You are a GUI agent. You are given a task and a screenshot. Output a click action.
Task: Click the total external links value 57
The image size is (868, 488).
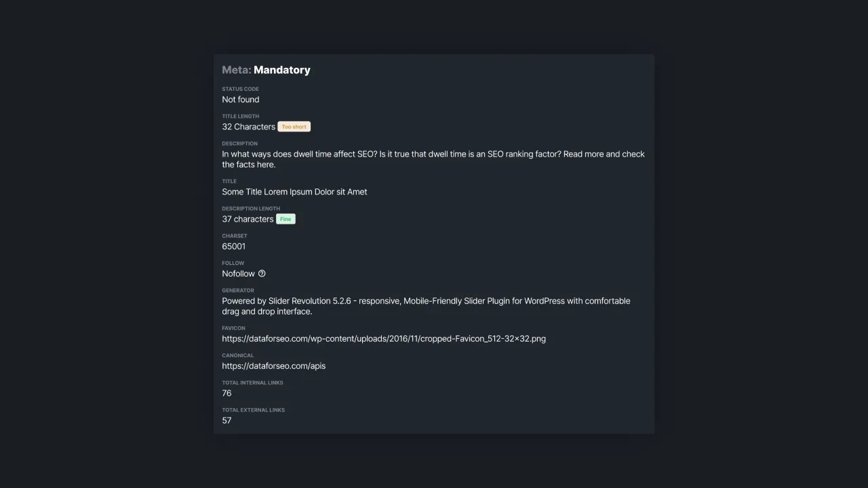tap(226, 421)
